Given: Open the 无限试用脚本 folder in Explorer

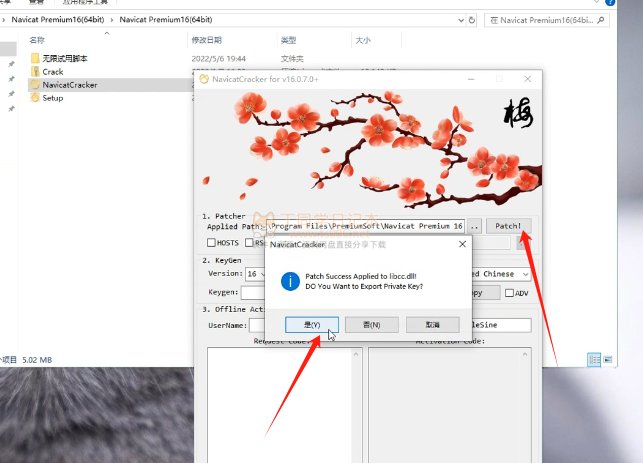Looking at the screenshot, I should [65, 58].
